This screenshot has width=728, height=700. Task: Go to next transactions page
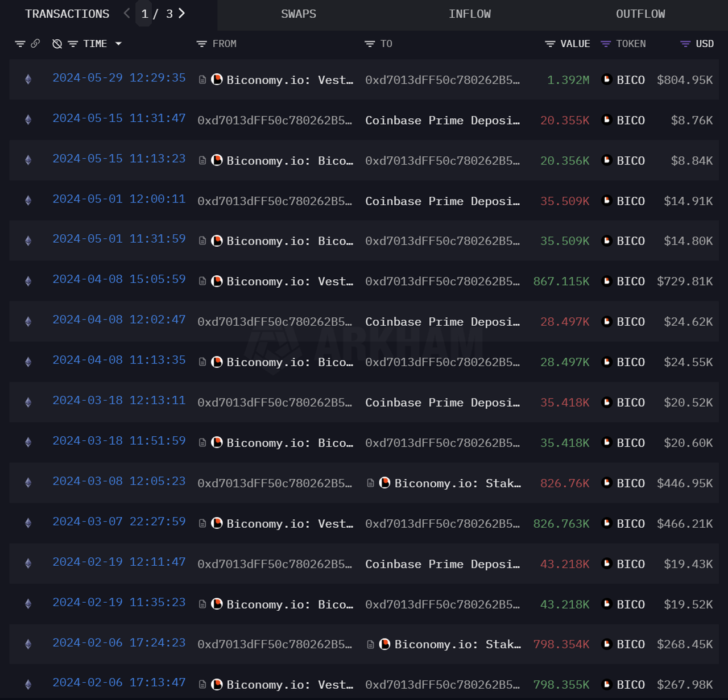(x=181, y=14)
